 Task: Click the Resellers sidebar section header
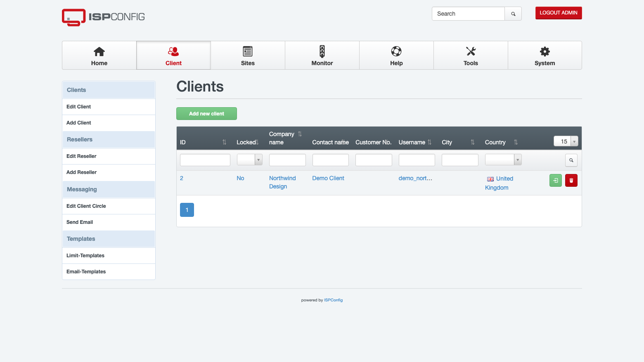[109, 140]
